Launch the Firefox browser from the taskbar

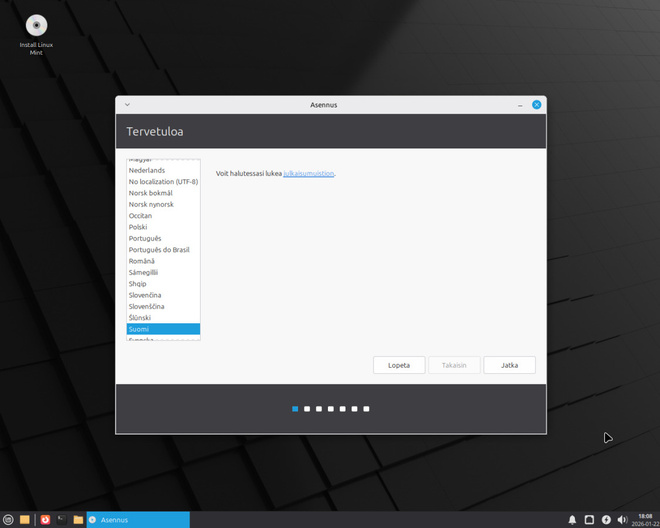tap(45, 520)
